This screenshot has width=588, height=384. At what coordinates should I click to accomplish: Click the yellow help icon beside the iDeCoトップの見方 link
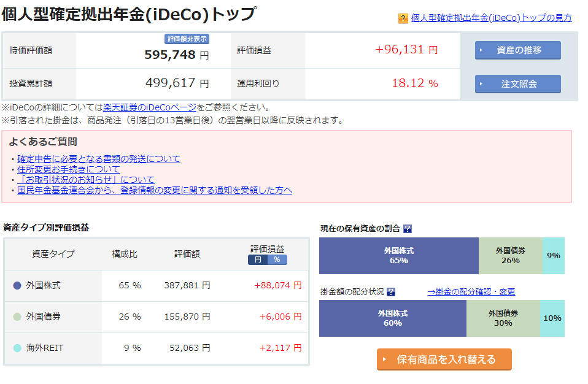403,18
